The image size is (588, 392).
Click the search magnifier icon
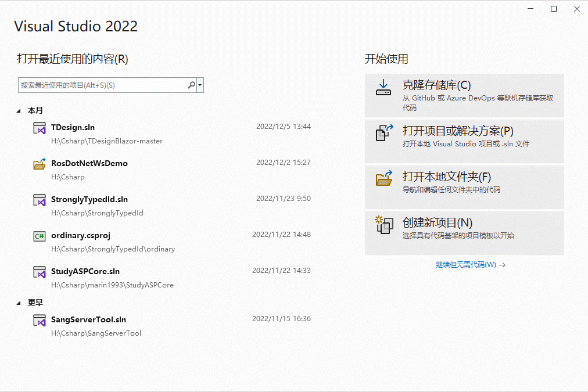[191, 85]
